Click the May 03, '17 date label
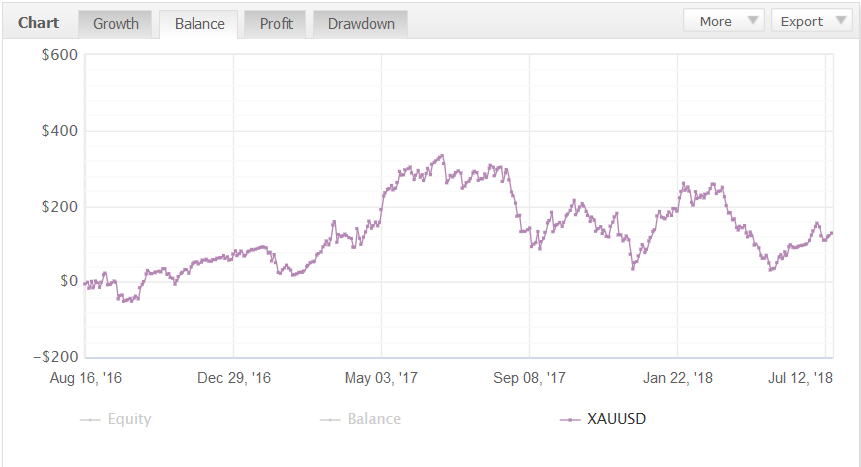Image resolution: width=861 pixels, height=467 pixels. point(381,378)
